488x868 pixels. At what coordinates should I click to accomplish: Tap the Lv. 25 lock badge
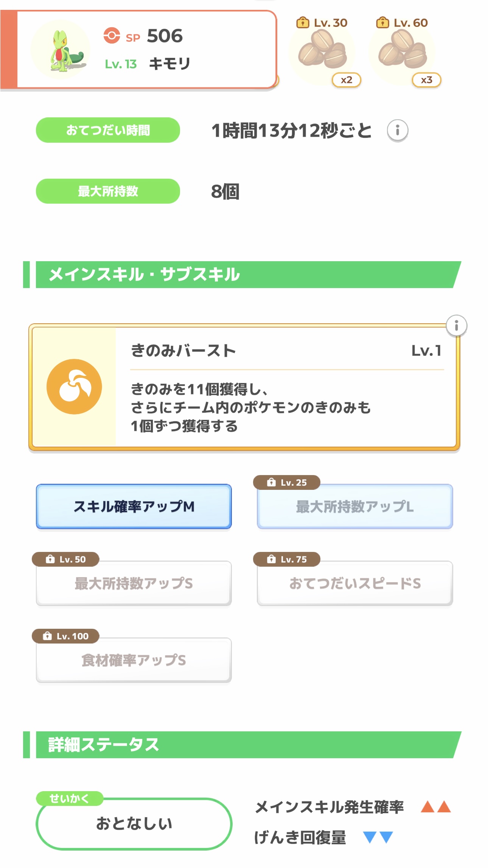tap(287, 483)
